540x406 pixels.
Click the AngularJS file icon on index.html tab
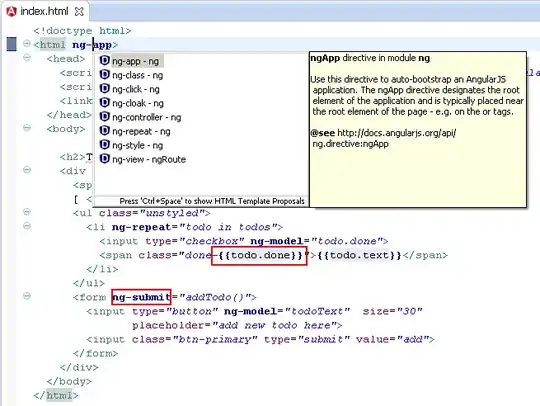[x=11, y=11]
